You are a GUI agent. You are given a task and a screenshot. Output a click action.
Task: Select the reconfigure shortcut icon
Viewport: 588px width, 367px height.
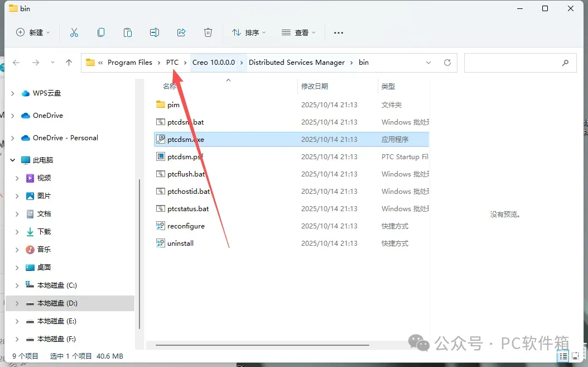[x=161, y=226]
